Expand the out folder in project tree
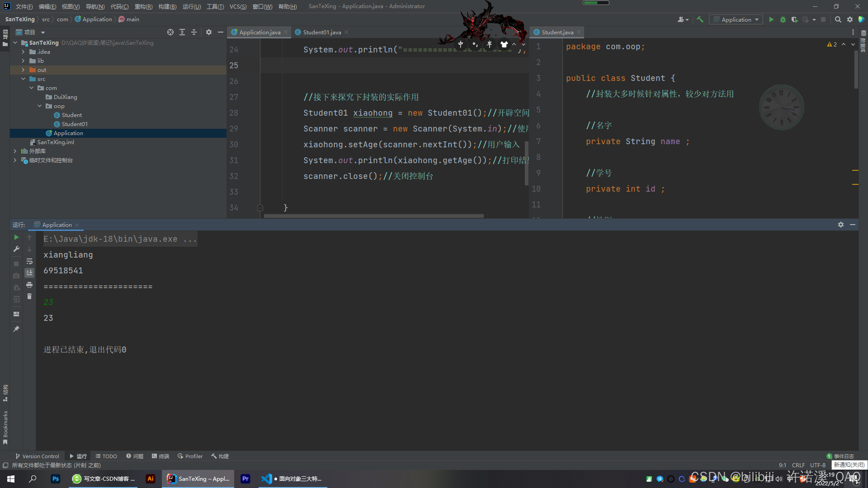Viewport: 868px width, 488px height. pos(23,70)
